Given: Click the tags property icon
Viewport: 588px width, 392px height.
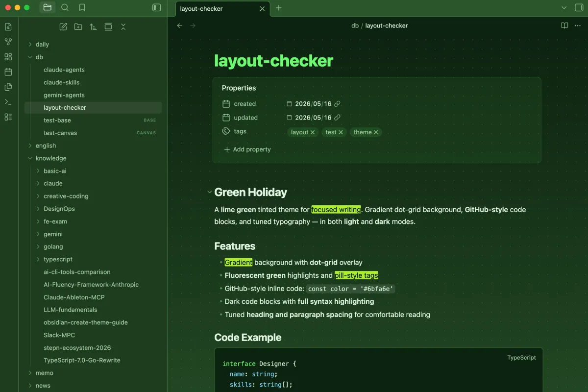Looking at the screenshot, I should tap(226, 131).
